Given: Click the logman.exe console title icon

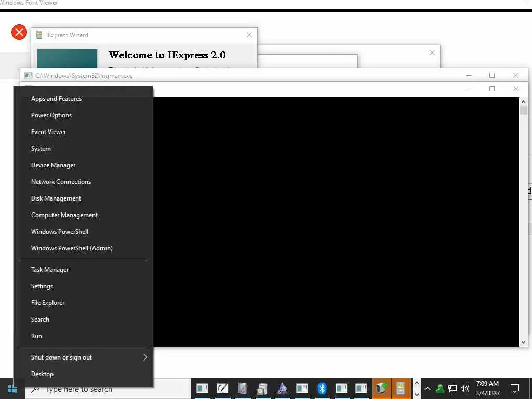Looking at the screenshot, I should (29, 75).
